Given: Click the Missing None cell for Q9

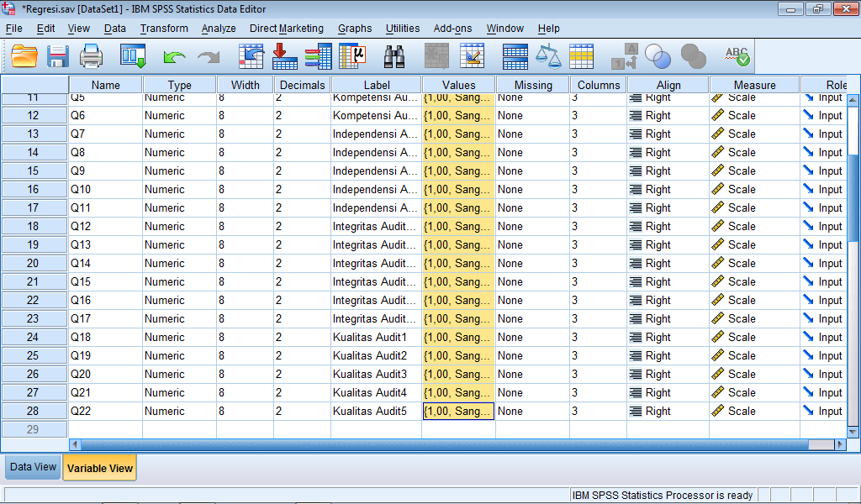Looking at the screenshot, I should coord(532,171).
